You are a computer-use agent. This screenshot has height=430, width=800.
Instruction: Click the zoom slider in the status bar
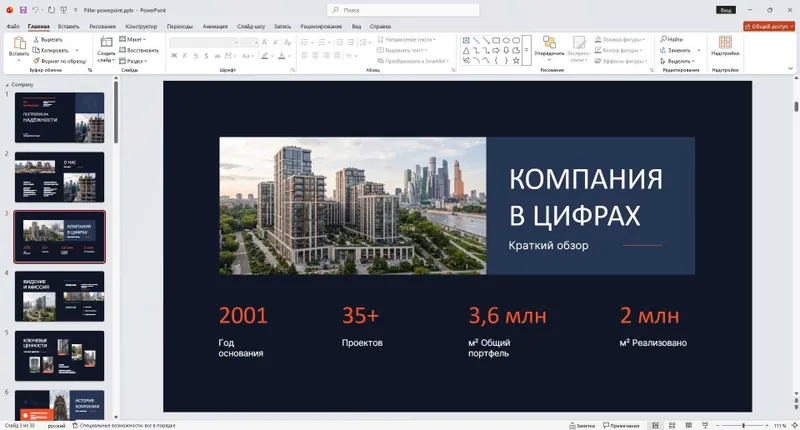pyautogui.click(x=743, y=425)
